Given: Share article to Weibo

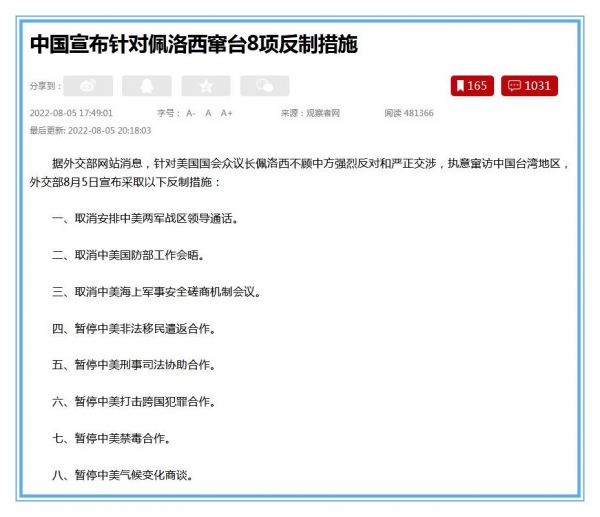Looking at the screenshot, I should pos(88,86).
